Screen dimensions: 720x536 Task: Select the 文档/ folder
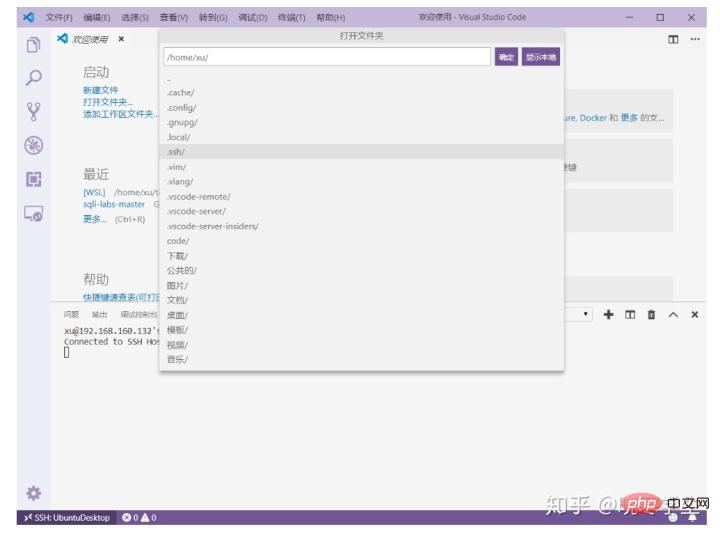362,300
